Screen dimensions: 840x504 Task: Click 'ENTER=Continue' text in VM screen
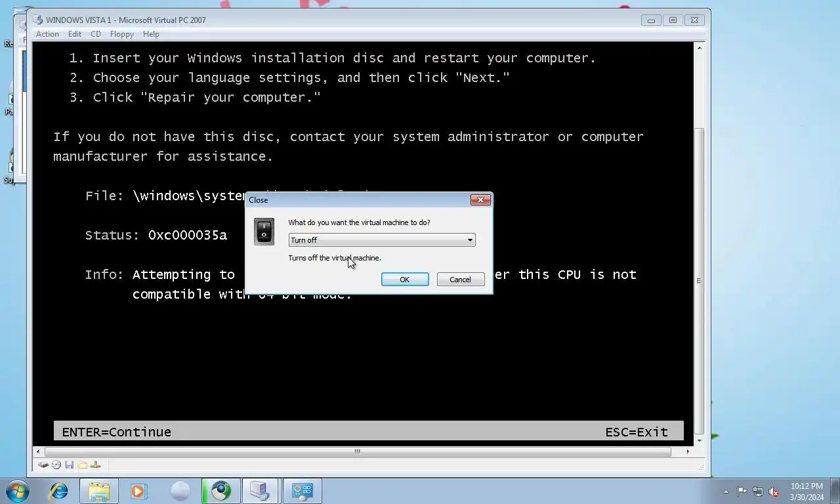coord(116,432)
